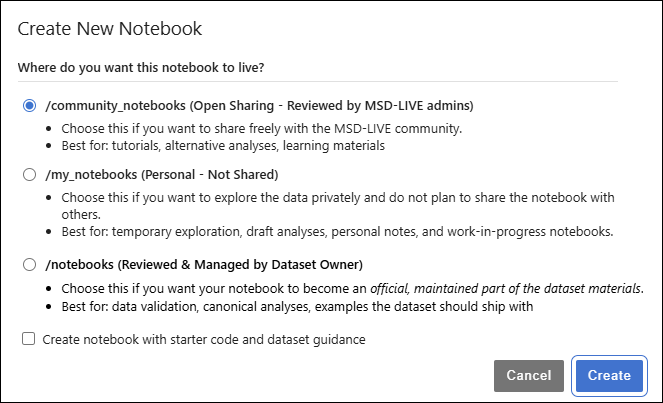Image resolution: width=663 pixels, height=403 pixels.
Task: Cancel the Create New Notebook dialog
Action: 529,376
